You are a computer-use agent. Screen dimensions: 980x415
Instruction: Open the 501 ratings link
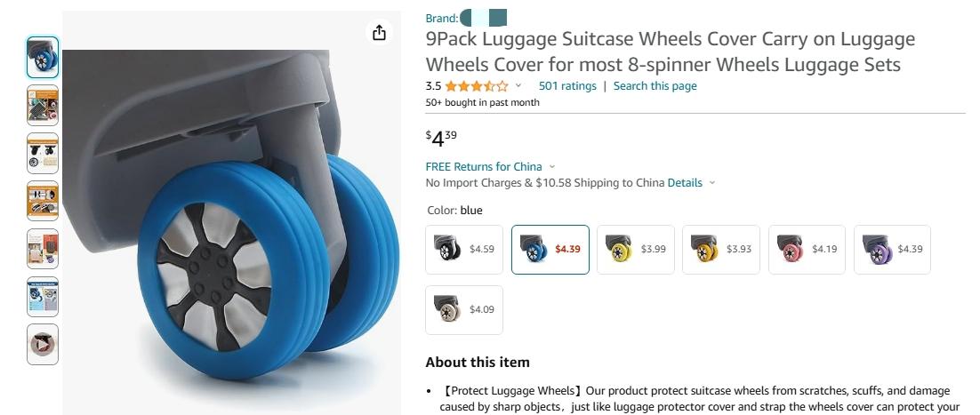pyautogui.click(x=567, y=86)
